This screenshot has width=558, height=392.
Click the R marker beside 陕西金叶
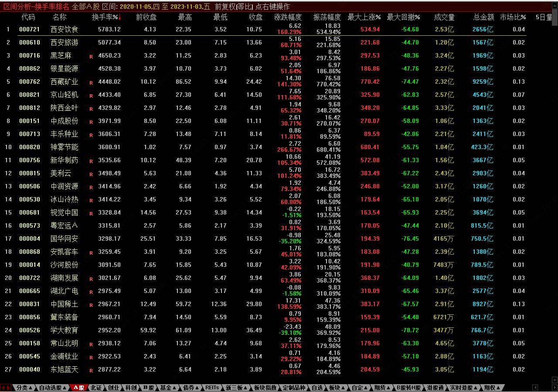91,109
